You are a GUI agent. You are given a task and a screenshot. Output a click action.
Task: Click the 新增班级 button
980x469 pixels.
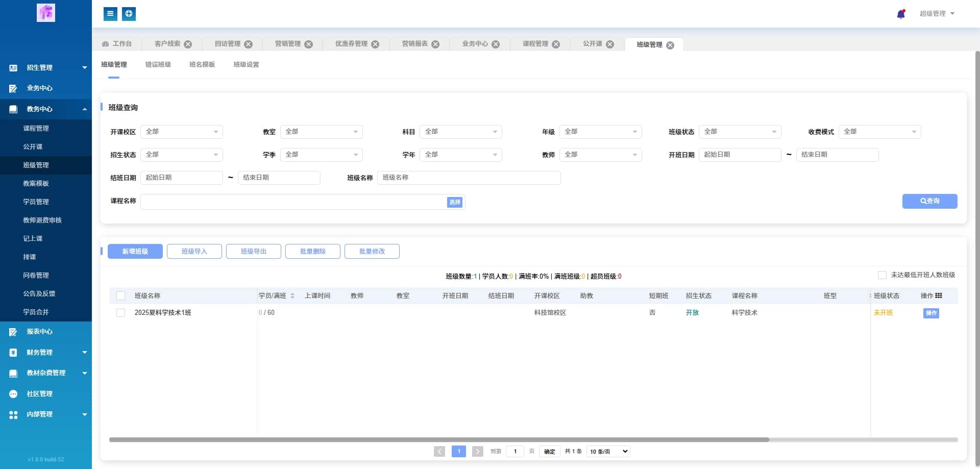pos(135,252)
